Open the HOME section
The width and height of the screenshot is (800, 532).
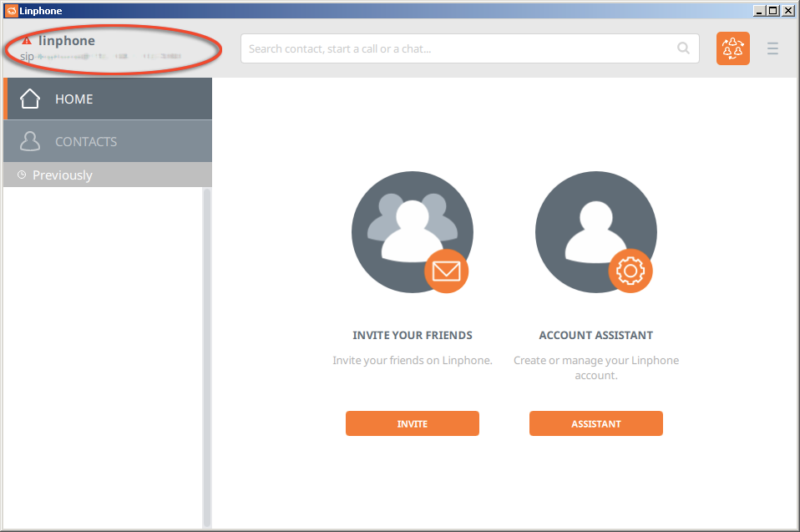point(108,99)
